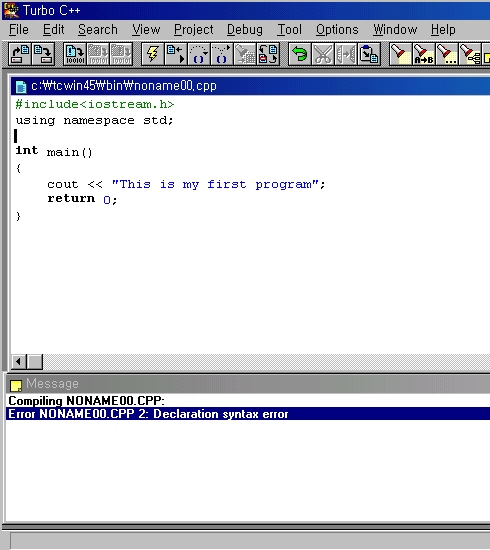Open the View menu
Screen dimensions: 490x550
click(146, 30)
